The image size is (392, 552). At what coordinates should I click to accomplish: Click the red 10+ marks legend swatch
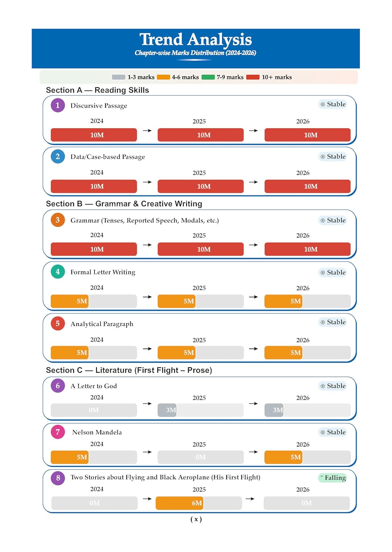253,77
